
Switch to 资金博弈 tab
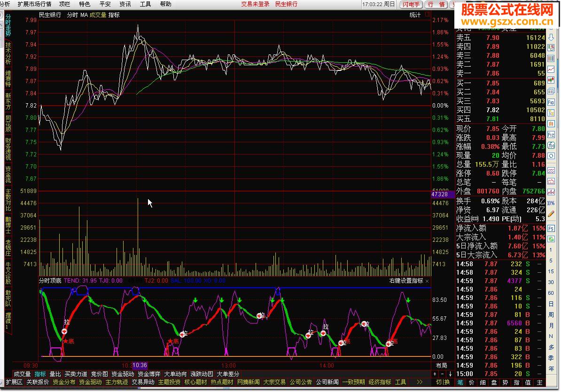tap(149, 374)
